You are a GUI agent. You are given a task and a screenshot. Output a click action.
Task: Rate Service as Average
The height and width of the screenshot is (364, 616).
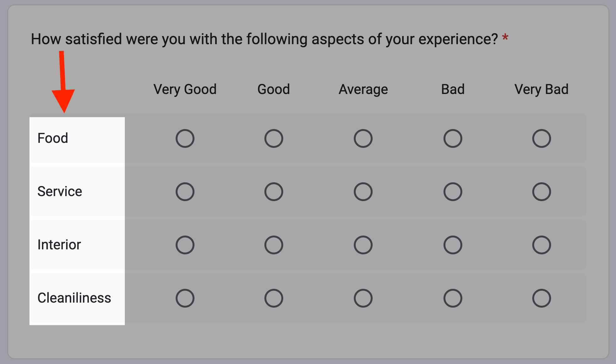[x=363, y=191]
